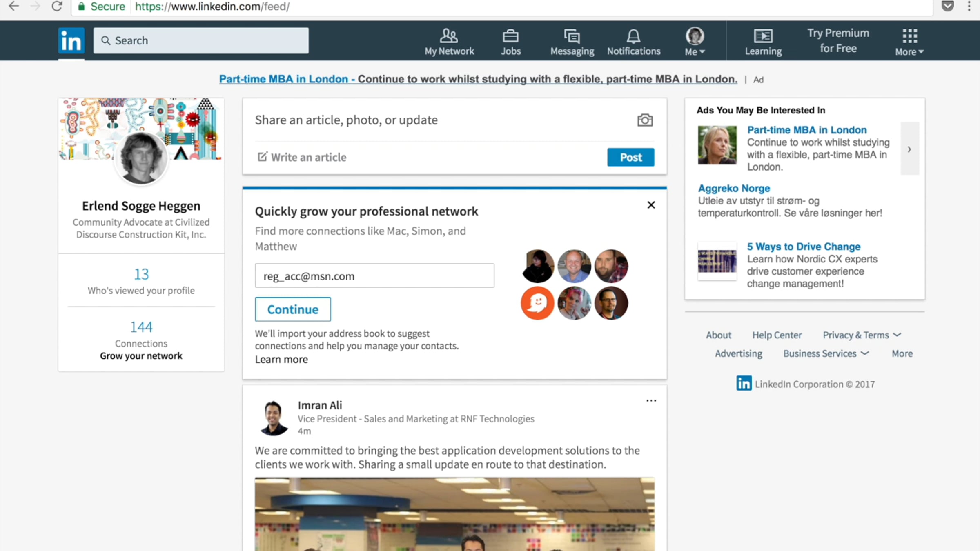Open My Network page
The width and height of the screenshot is (980, 551).
[x=449, y=42]
